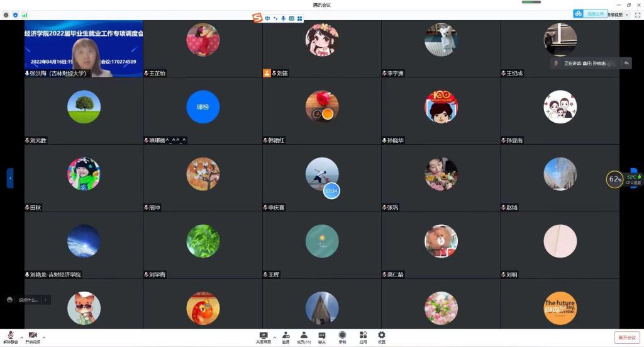Open the 聊天 chat panel

[x=322, y=337]
